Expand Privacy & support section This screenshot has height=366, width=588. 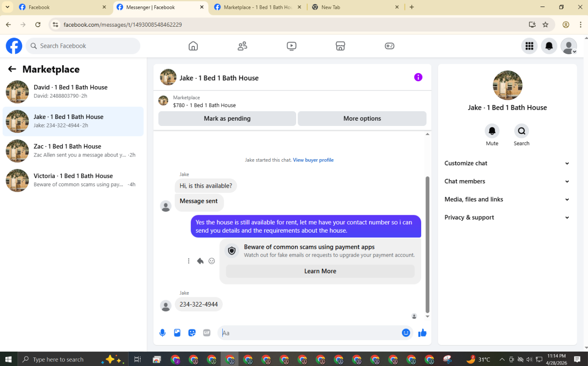click(507, 217)
